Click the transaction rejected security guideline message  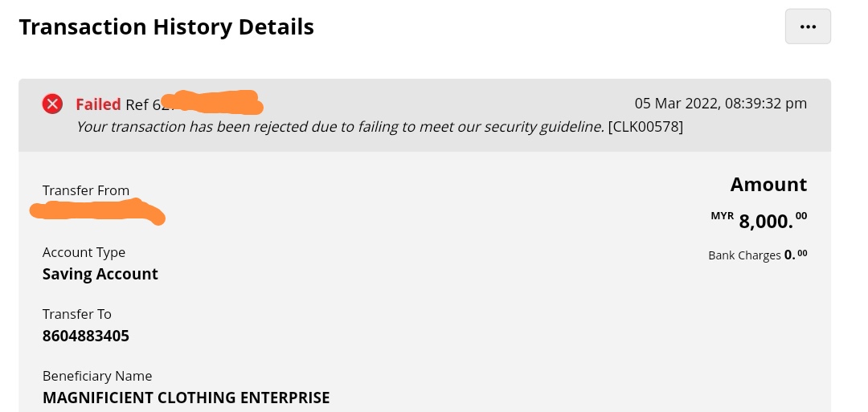click(339, 127)
